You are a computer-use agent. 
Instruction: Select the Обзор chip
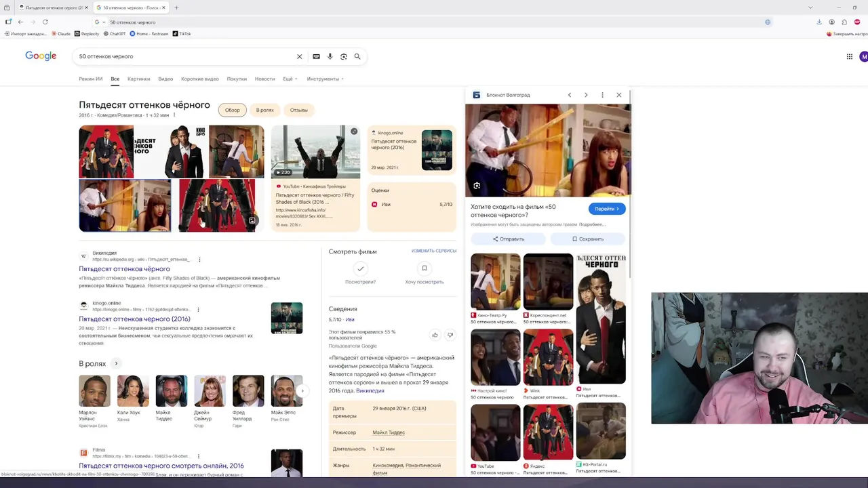point(233,110)
